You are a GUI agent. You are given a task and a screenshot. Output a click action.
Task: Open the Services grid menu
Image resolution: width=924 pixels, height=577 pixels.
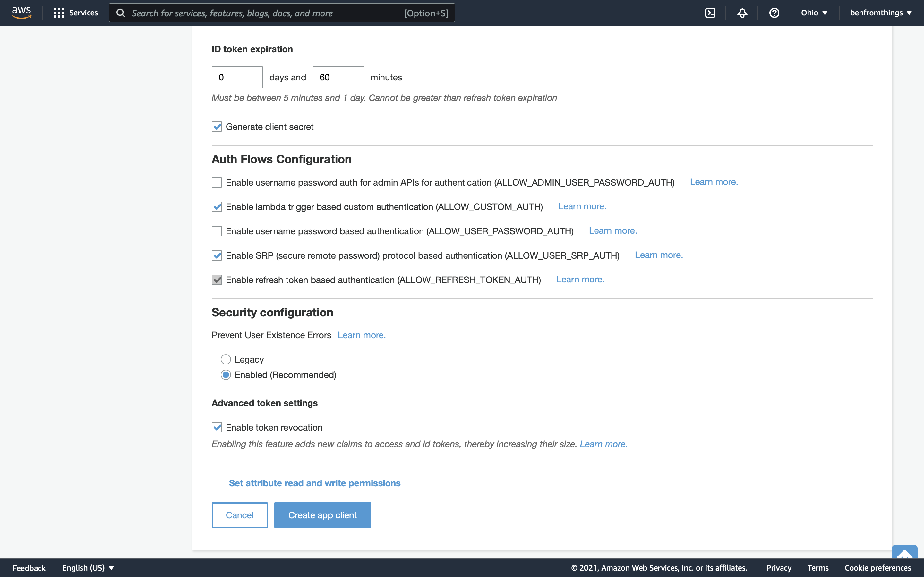76,13
